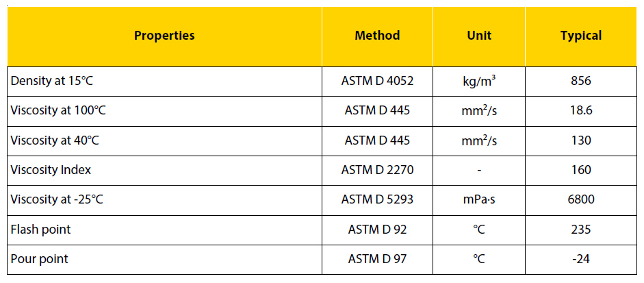Click the ASTM D 5293 method cell
644x283 pixels.
point(377,200)
